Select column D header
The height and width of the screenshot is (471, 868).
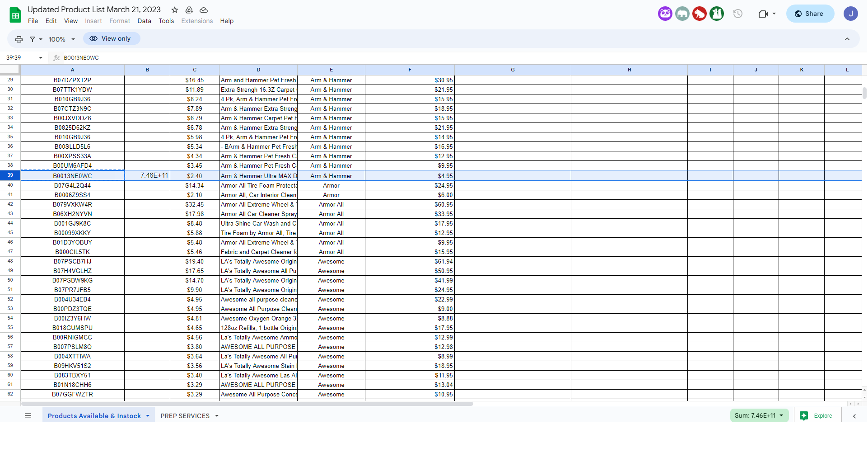click(x=258, y=70)
